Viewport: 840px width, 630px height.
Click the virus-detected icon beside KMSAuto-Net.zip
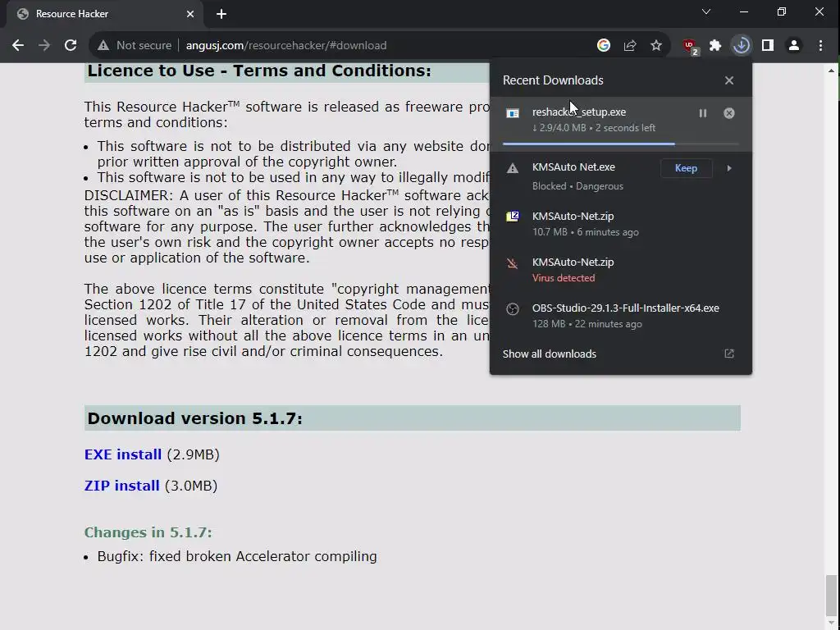click(x=513, y=263)
